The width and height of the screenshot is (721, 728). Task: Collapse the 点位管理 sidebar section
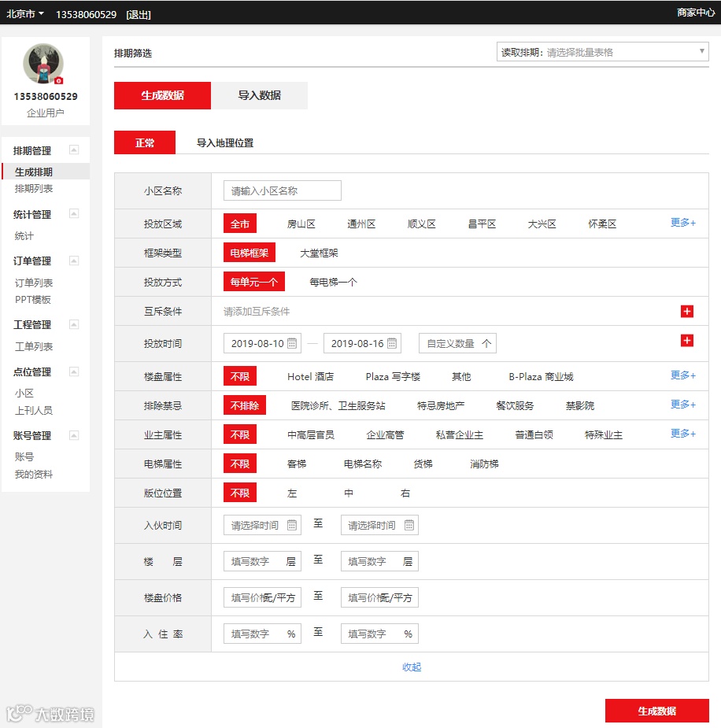click(x=74, y=371)
